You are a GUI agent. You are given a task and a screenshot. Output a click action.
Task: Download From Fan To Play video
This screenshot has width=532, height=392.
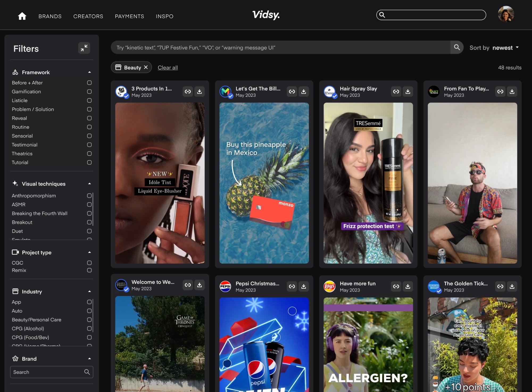pyautogui.click(x=512, y=92)
